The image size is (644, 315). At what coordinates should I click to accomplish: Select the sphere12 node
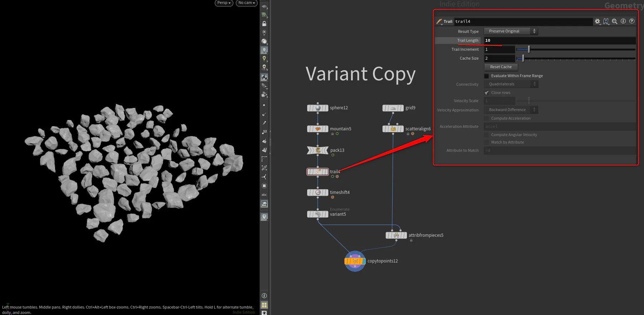(318, 108)
